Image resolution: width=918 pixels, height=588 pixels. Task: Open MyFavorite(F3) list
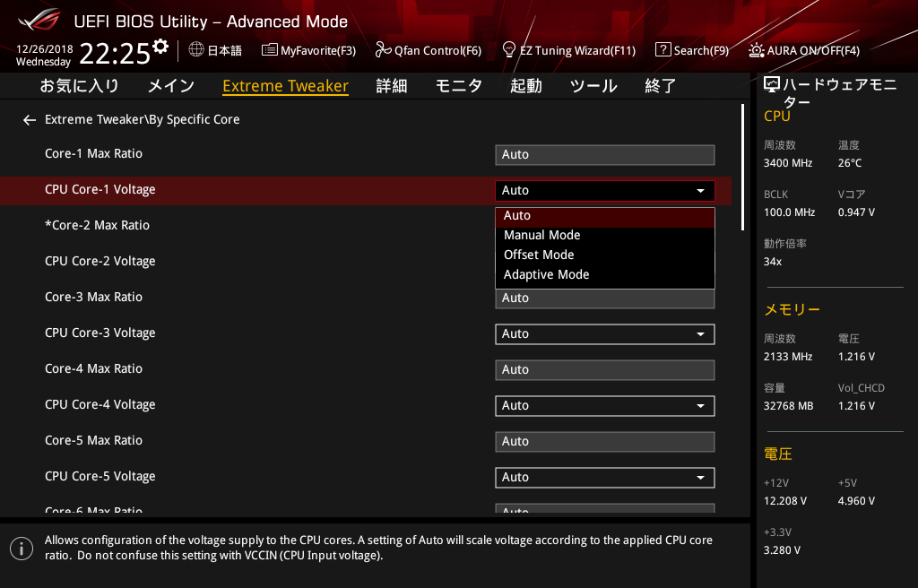click(x=308, y=50)
